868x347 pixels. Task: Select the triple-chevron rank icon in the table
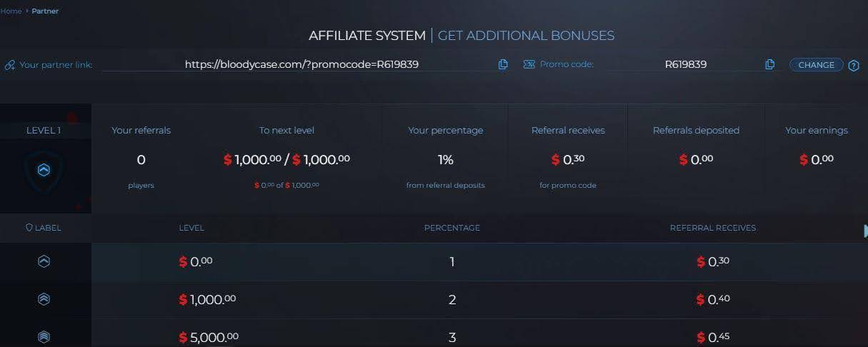tap(44, 337)
